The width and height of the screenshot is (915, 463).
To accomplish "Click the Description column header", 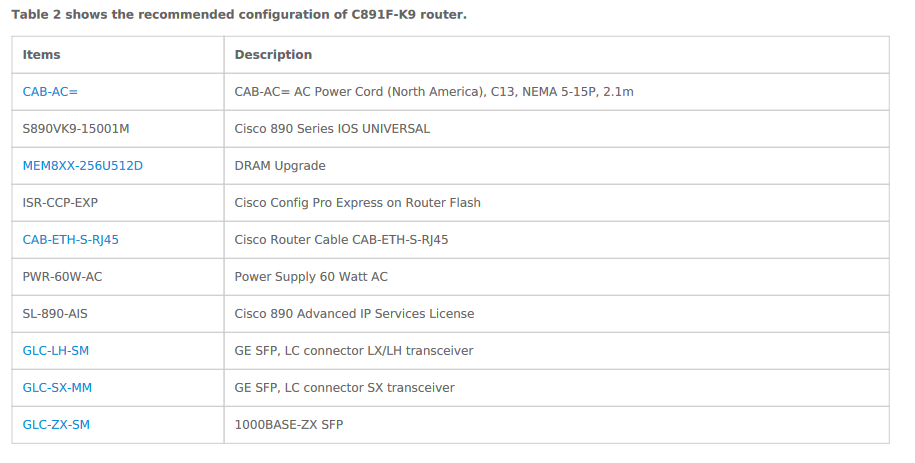I will click(273, 55).
